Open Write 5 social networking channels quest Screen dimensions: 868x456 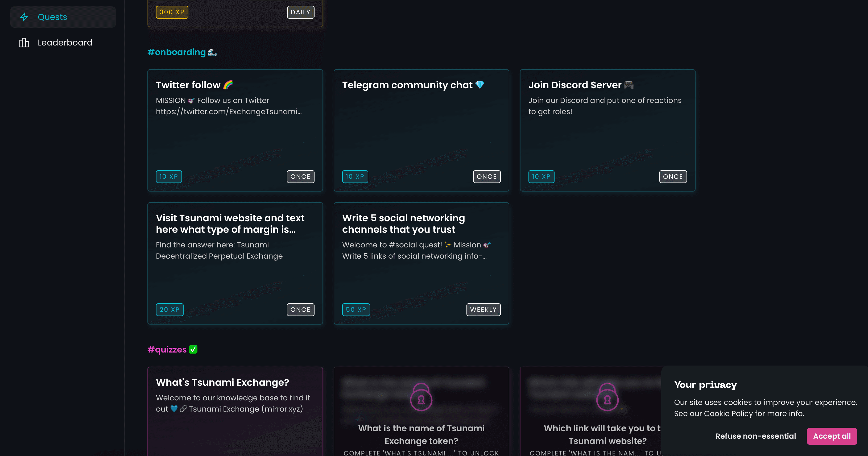click(x=421, y=263)
